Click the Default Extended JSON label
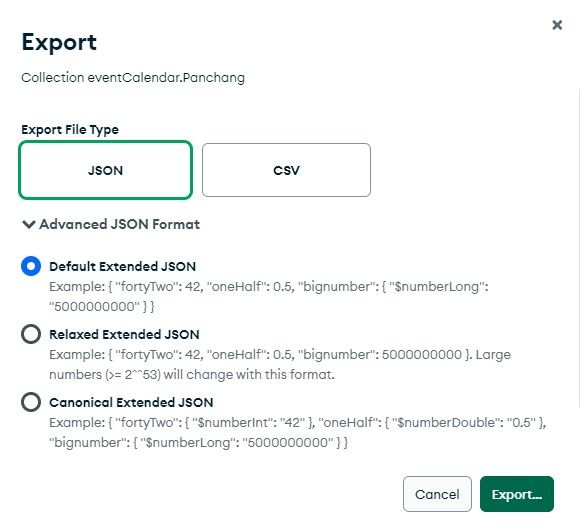This screenshot has height=532, width=580. tap(122, 266)
